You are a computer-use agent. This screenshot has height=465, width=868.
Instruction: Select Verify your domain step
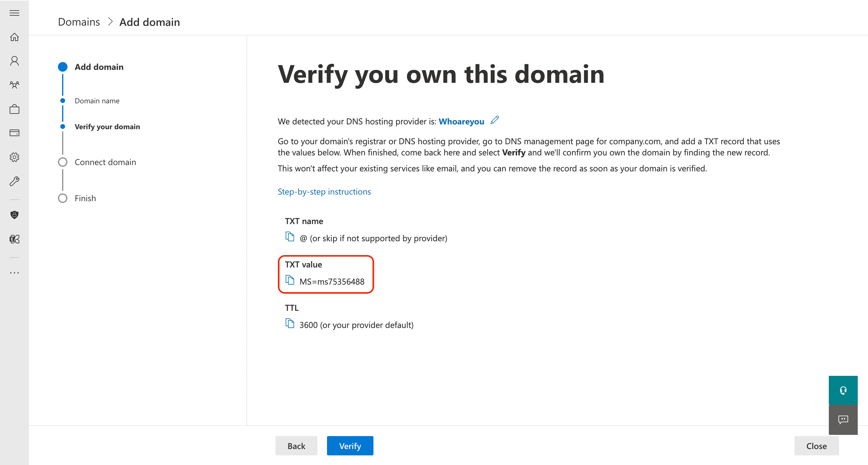pos(100,126)
